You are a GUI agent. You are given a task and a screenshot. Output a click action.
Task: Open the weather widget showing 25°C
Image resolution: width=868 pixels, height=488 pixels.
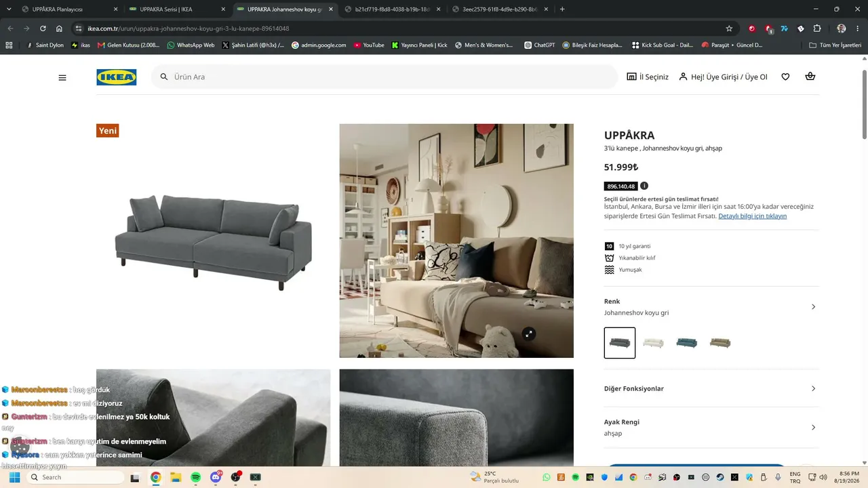[x=494, y=477]
